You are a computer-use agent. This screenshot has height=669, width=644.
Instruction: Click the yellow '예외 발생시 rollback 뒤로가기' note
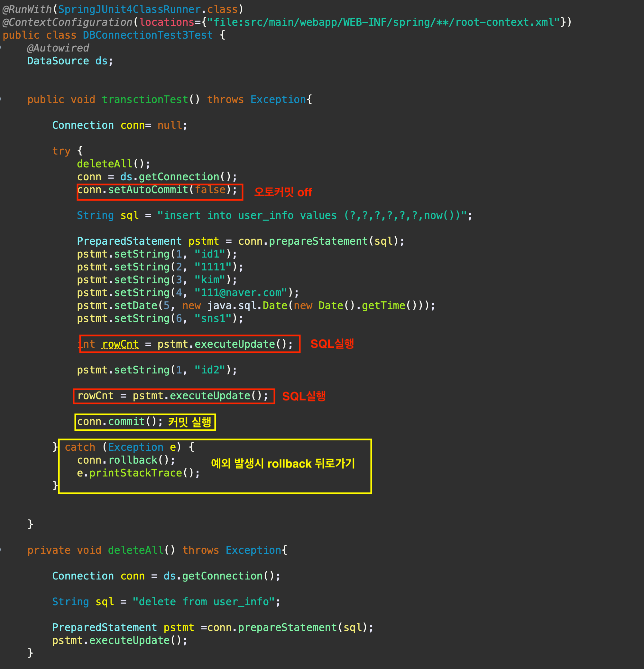pos(282,464)
